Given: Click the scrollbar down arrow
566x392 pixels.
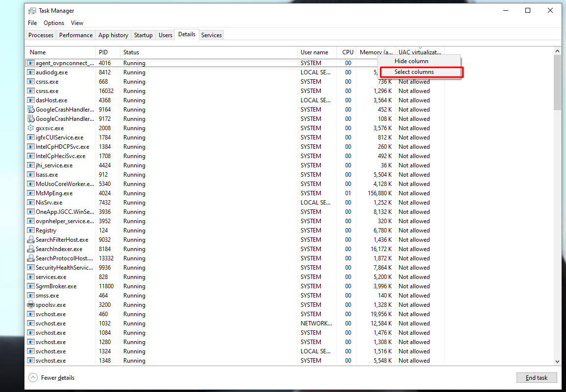Looking at the screenshot, I should (557, 361).
